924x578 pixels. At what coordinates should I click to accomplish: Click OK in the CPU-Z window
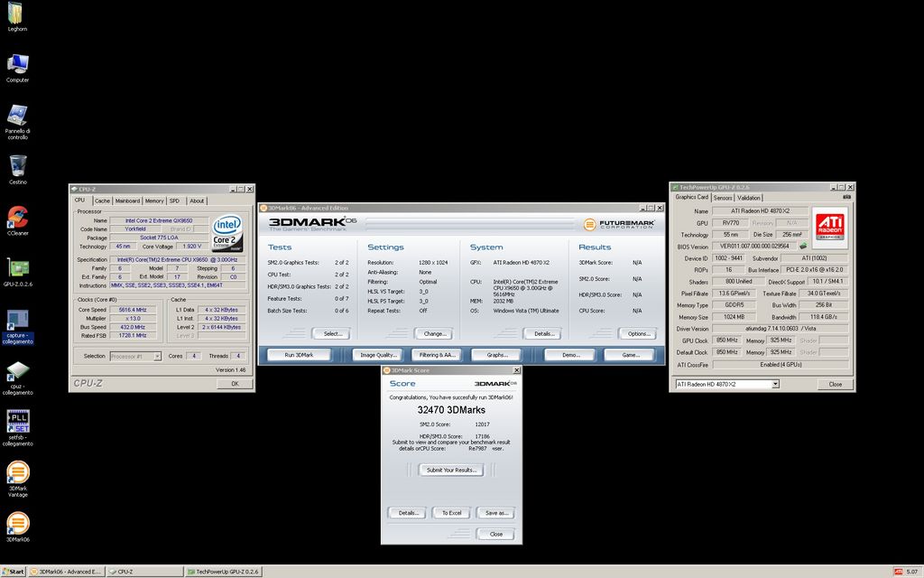(x=235, y=383)
